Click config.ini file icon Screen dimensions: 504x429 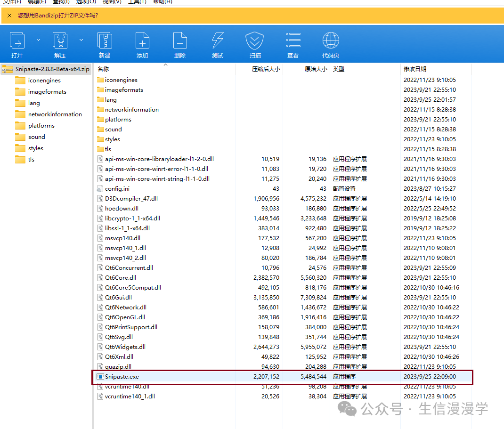click(100, 189)
